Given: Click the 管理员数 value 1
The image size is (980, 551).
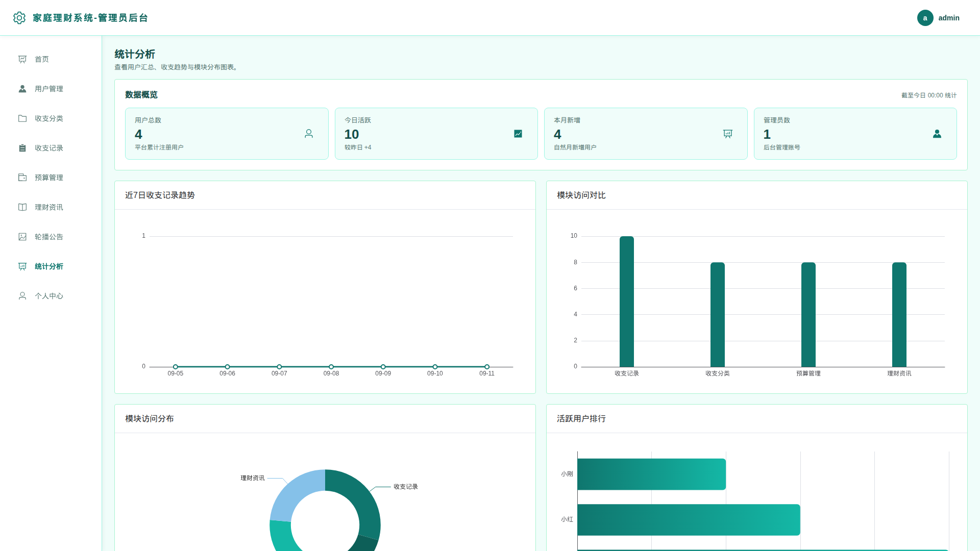Looking at the screenshot, I should 767,134.
